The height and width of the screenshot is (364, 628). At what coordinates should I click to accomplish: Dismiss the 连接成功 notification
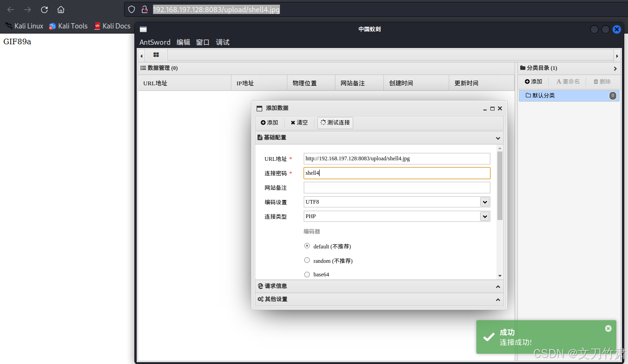608,328
